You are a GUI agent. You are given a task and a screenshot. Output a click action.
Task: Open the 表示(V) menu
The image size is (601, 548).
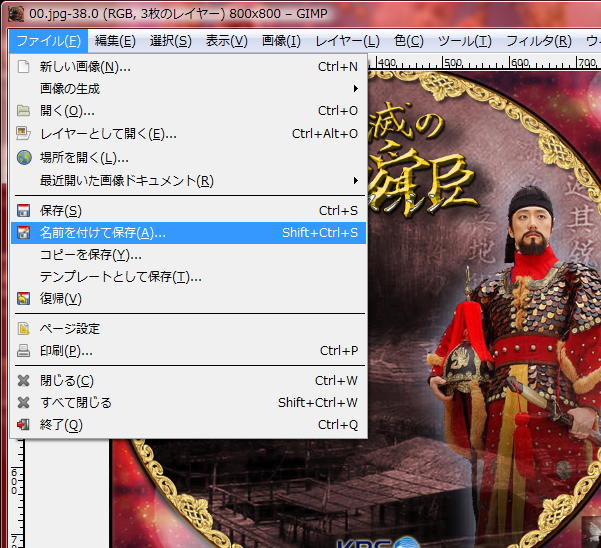coord(227,41)
